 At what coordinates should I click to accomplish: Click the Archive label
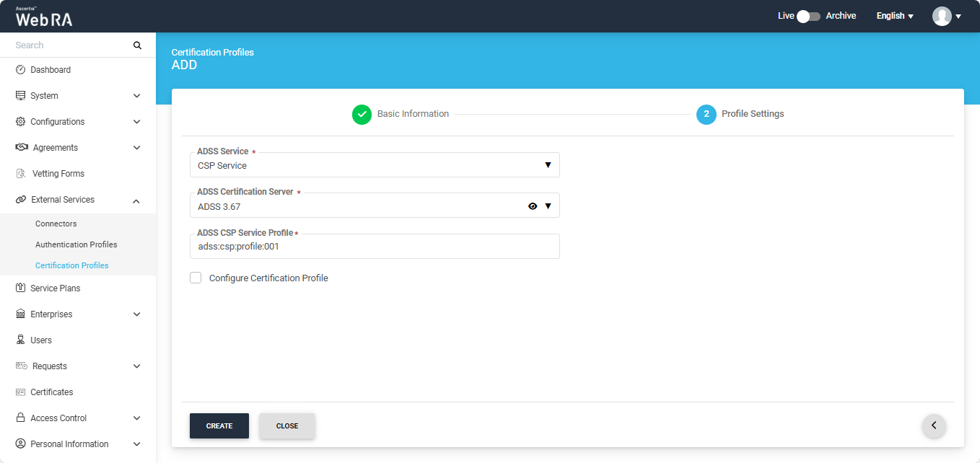point(841,16)
